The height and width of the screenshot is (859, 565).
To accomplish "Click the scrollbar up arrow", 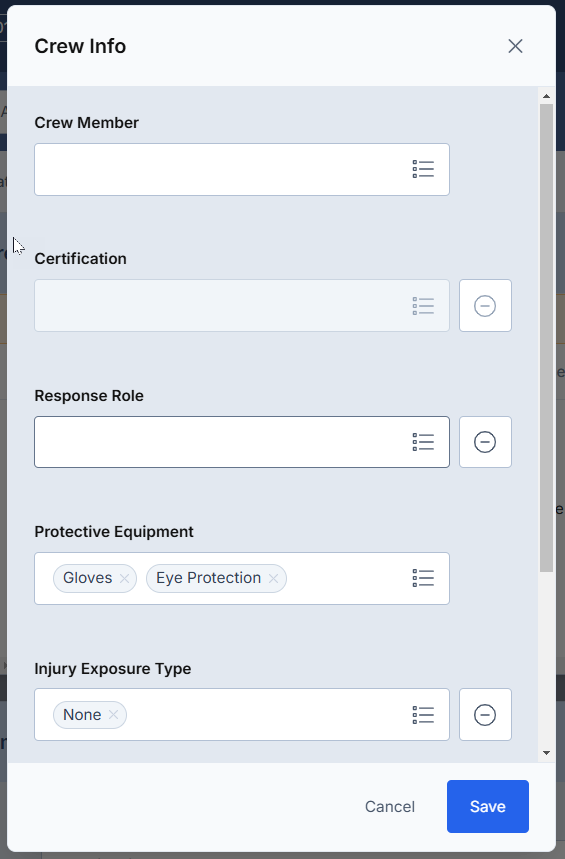I will tap(546, 96).
